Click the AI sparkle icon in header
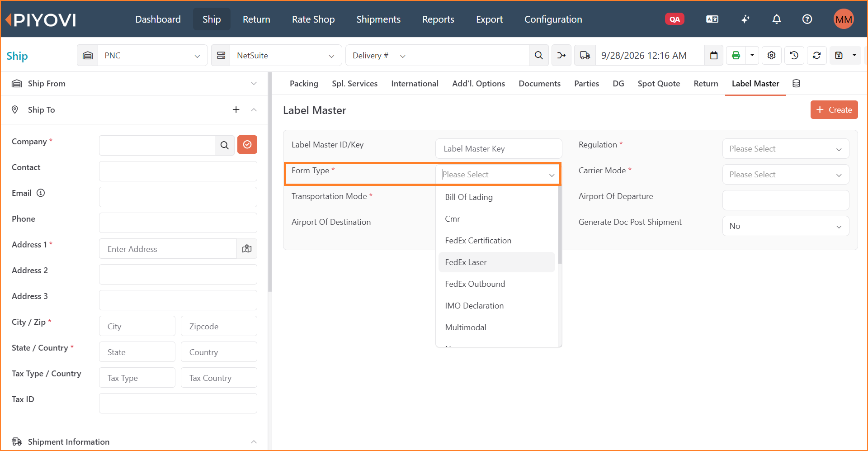The height and width of the screenshot is (451, 868). [x=745, y=19]
